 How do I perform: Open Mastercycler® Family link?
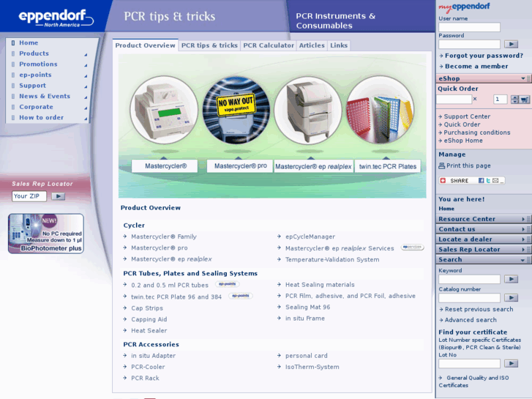pyautogui.click(x=164, y=236)
